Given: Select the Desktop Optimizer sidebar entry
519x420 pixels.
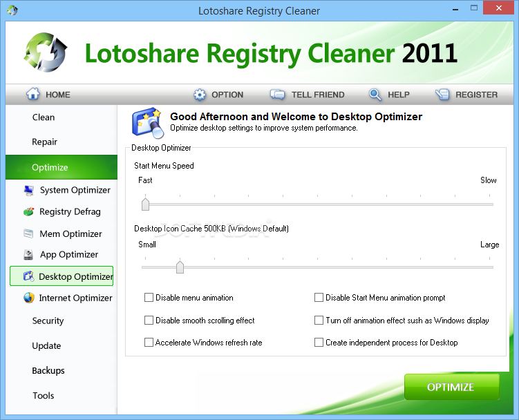Looking at the screenshot, I should point(62,276).
